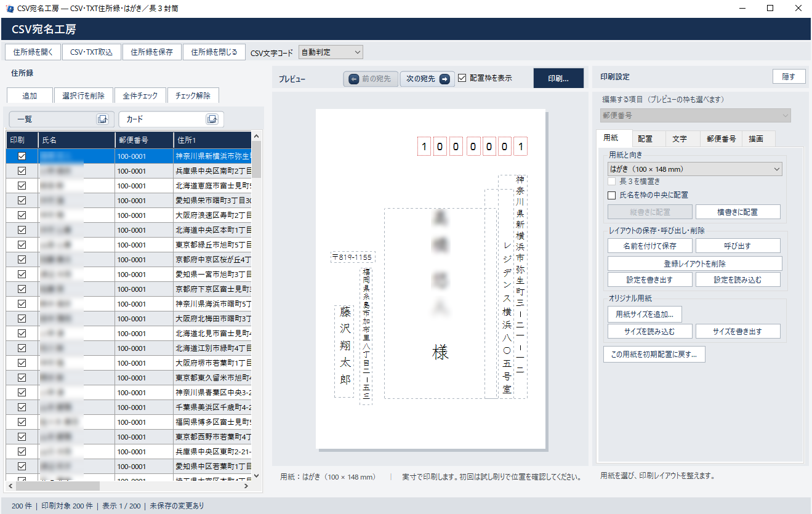Select the 京都府中京区桜が丘4丁 address cell
This screenshot has height=514, width=812.
[212, 260]
